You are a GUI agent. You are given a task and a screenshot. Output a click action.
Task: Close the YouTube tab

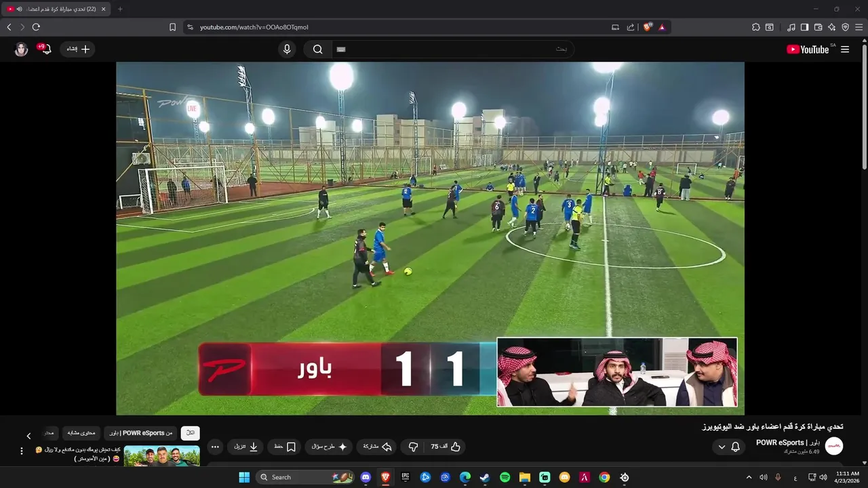(x=103, y=9)
